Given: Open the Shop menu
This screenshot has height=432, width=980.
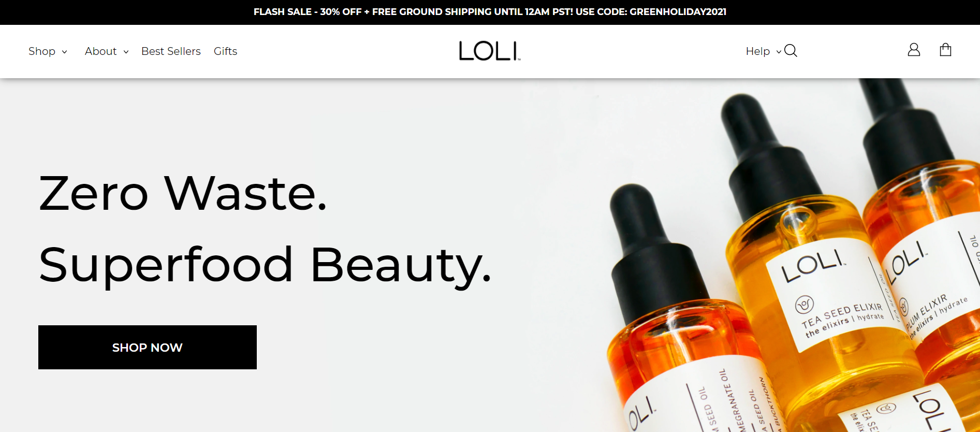Looking at the screenshot, I should 42,51.
